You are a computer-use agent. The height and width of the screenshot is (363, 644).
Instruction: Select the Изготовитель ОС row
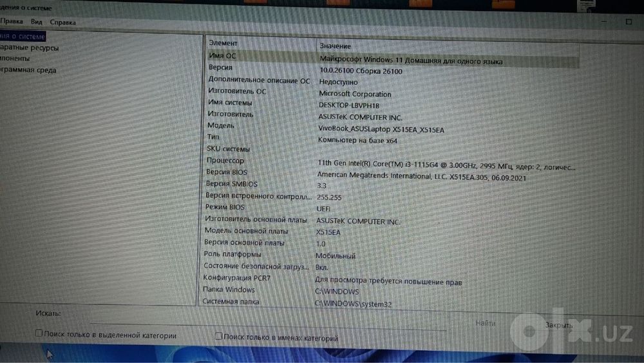pyautogui.click(x=237, y=92)
